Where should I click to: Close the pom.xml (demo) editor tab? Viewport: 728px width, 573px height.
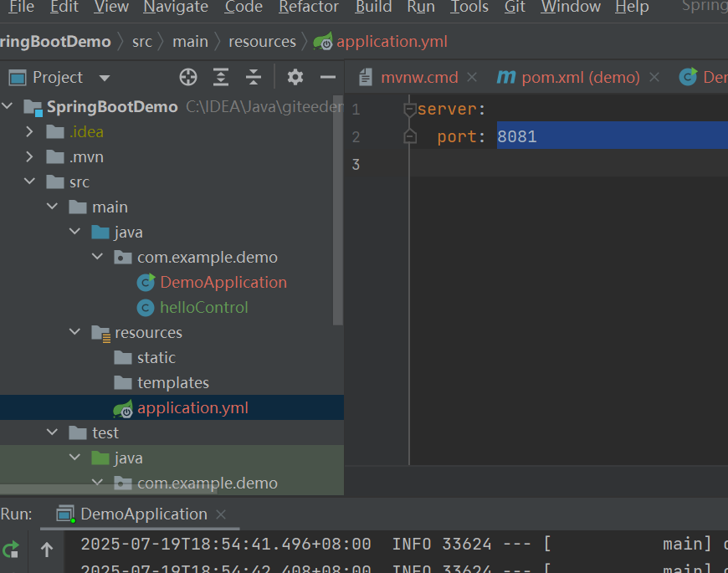(x=654, y=77)
